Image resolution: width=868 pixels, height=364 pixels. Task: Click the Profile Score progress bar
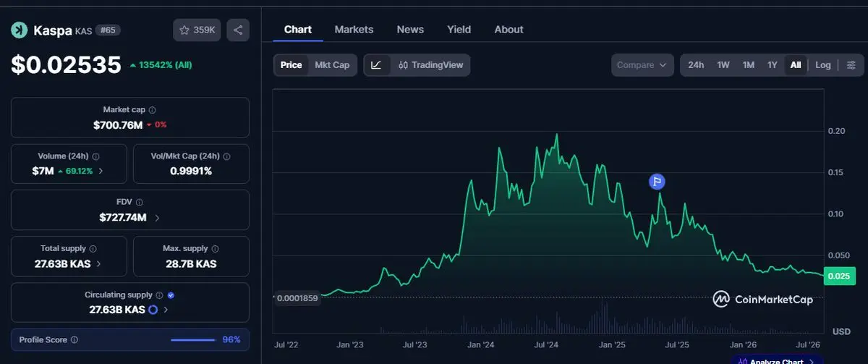pos(193,339)
